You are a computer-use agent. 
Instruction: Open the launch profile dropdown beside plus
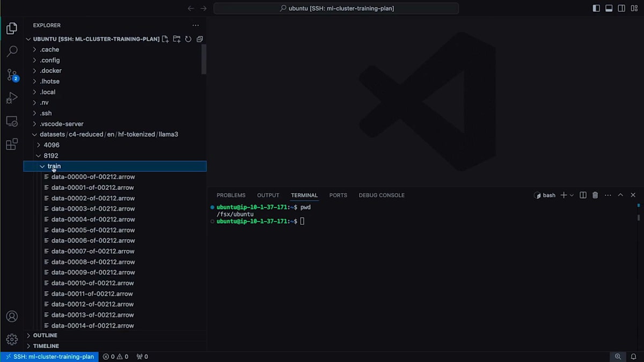[x=572, y=195]
